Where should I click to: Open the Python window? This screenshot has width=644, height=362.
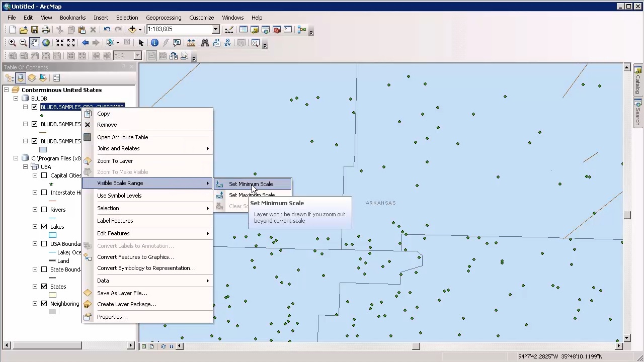coord(288,30)
